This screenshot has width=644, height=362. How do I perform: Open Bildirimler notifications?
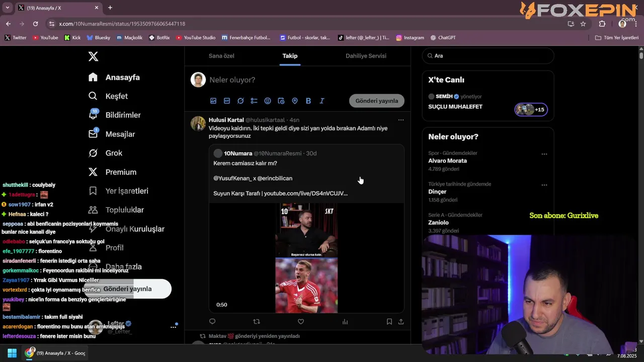tap(115, 115)
